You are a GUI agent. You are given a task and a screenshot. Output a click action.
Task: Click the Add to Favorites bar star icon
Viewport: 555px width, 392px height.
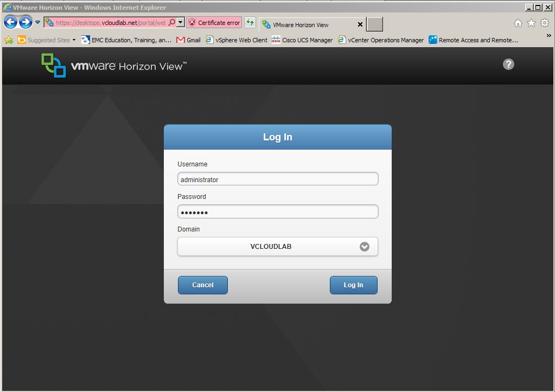(x=9, y=40)
